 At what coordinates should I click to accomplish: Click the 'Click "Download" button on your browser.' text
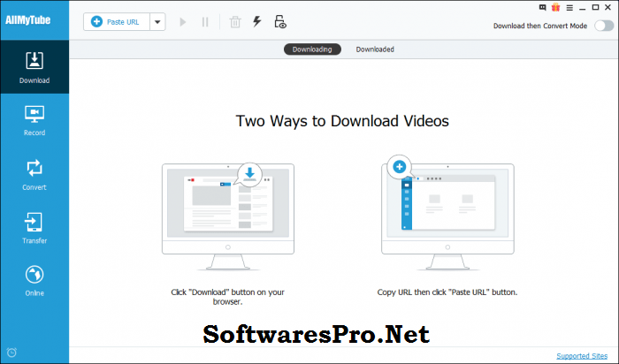tap(227, 297)
